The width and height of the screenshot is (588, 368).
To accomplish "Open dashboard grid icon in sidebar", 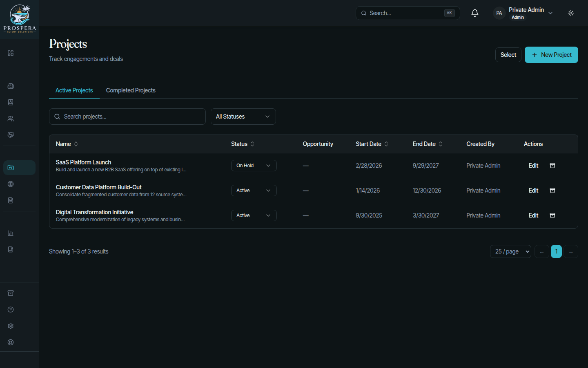I will tap(11, 53).
